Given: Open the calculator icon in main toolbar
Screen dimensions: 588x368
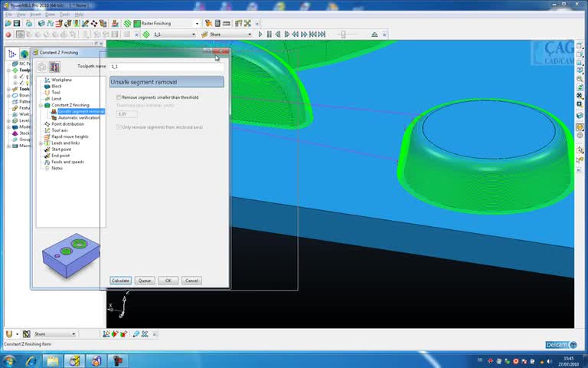Looking at the screenshot, I should click(217, 23).
